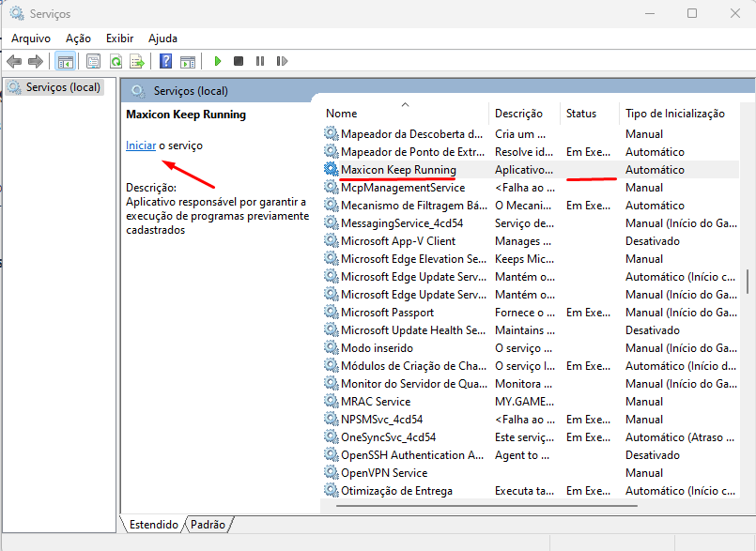Image resolution: width=756 pixels, height=551 pixels.
Task: Sort by the Descrição column header
Action: (525, 114)
